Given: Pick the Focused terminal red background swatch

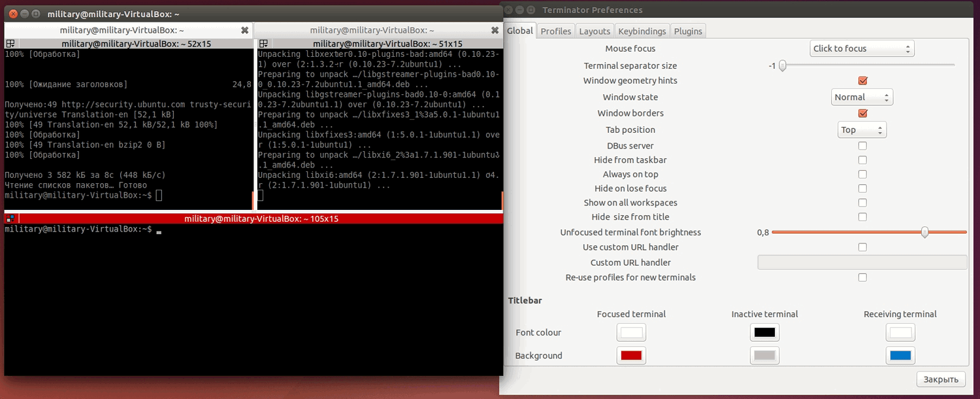Looking at the screenshot, I should tap(631, 356).
